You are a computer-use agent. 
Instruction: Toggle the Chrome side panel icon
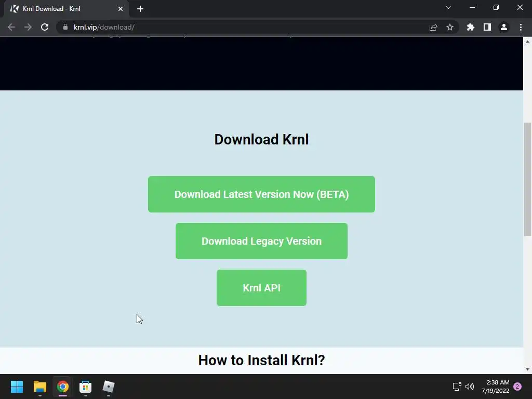pos(487,27)
